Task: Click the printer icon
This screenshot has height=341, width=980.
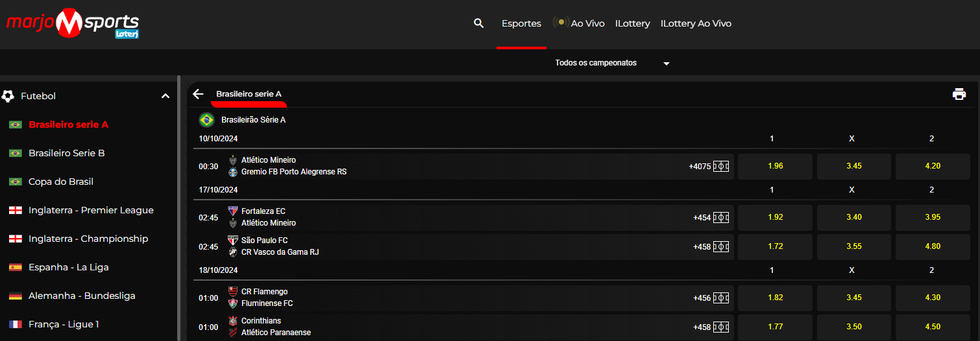Action: pos(959,94)
